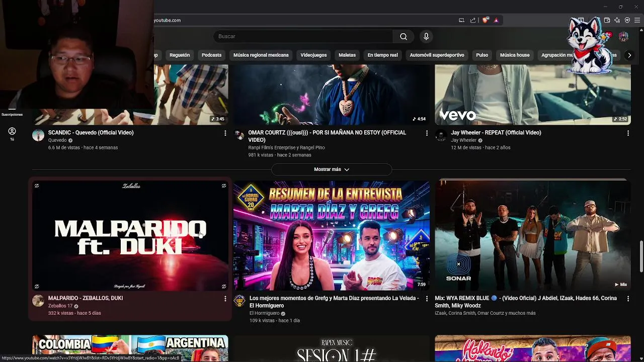Viewport: 644px width, 362px height.
Task: Open options menu for OMAR COURTZ video
Action: tap(427, 133)
